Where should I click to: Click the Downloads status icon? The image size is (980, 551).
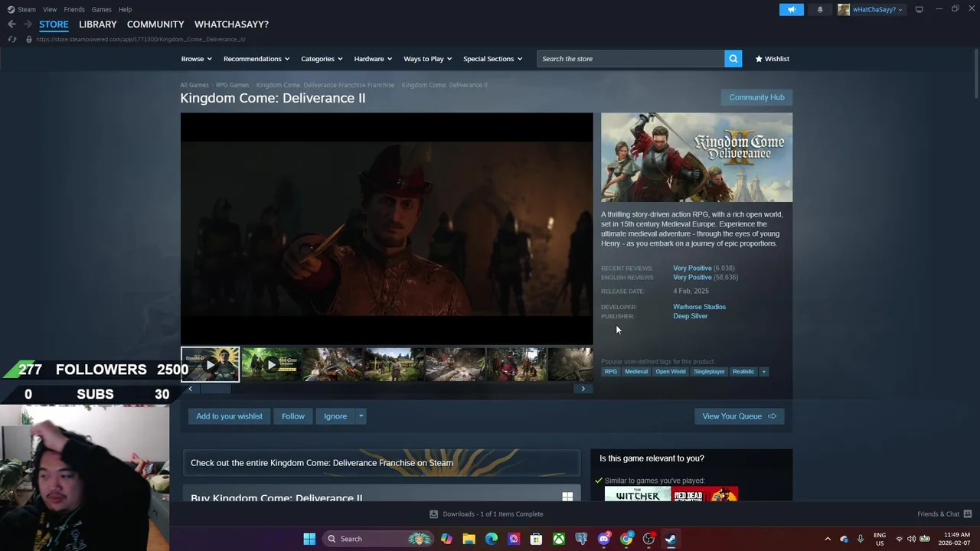coord(433,514)
